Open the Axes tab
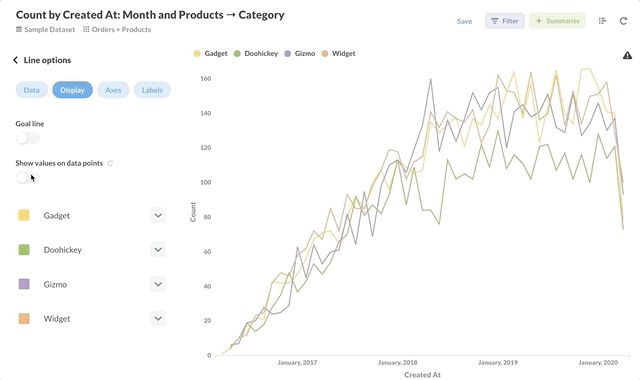Screen dimensions: 640x380 tap(113, 90)
